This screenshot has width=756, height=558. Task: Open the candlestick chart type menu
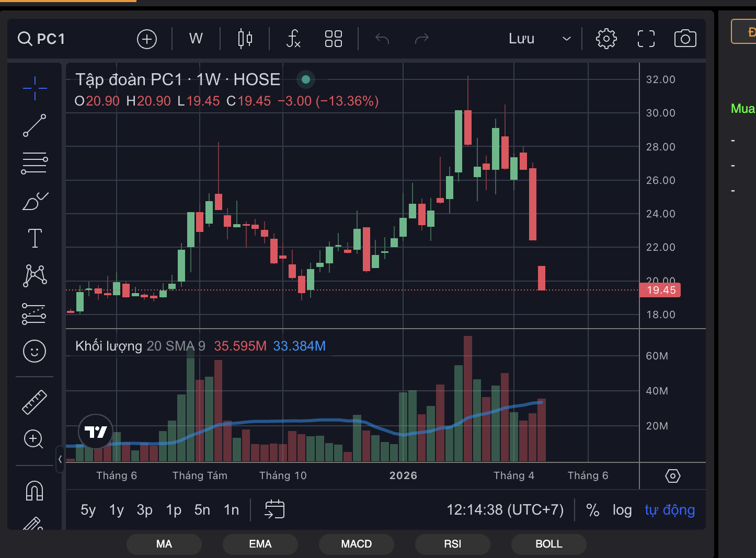click(x=245, y=39)
